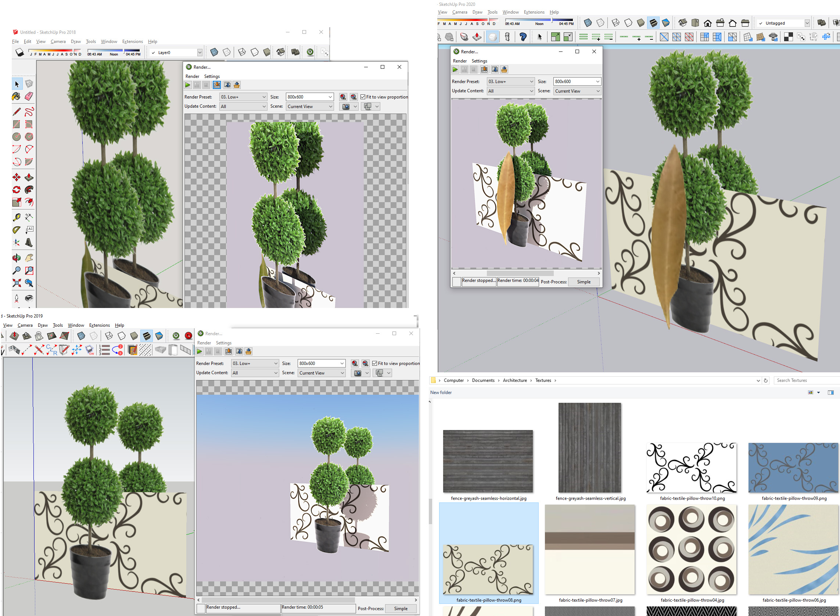The image size is (840, 616).
Task: Start render in the SketchUp 2019 Render window
Action: 200,352
